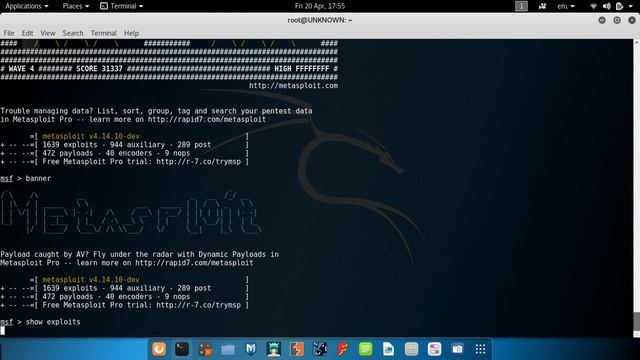Image resolution: width=640 pixels, height=360 pixels.
Task: Launch the Metasploit 'M' shield dock icon
Action: click(251, 349)
